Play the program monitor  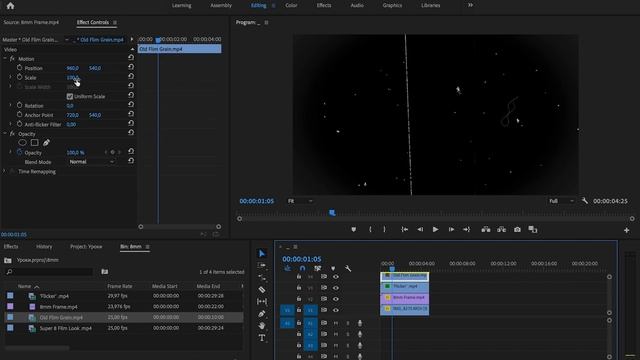pos(436,229)
